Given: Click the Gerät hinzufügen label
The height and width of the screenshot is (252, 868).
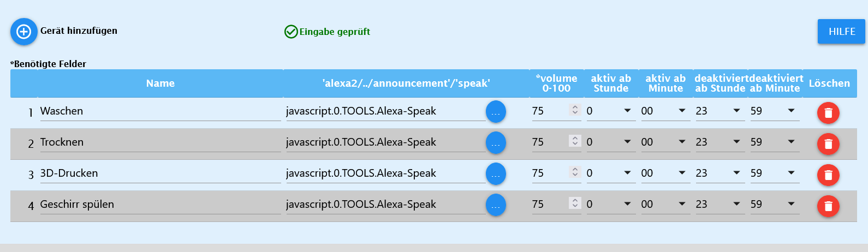Looking at the screenshot, I should click(x=79, y=31).
